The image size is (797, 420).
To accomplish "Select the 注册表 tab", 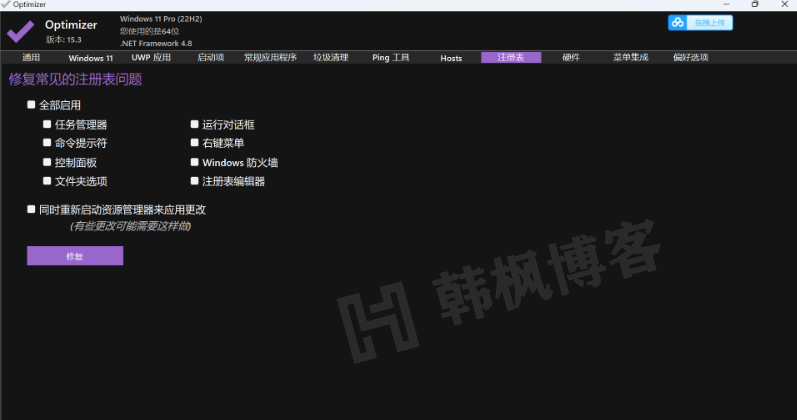I will coord(511,57).
